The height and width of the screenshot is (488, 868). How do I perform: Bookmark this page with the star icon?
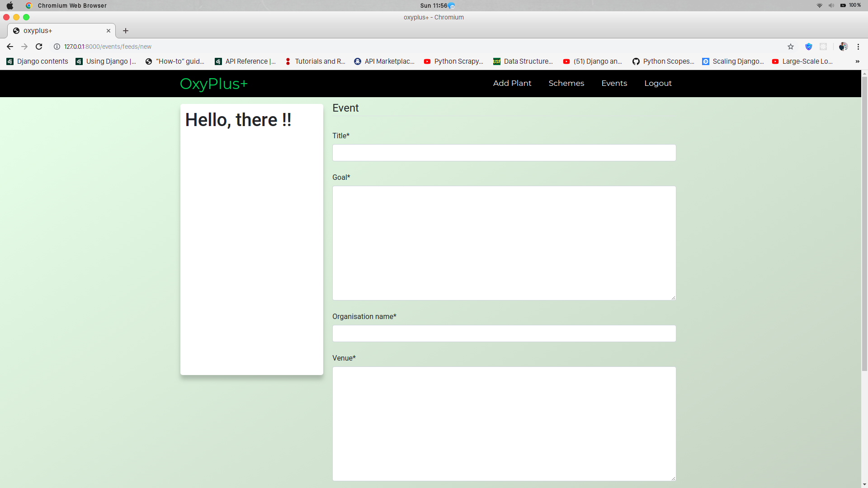[791, 47]
